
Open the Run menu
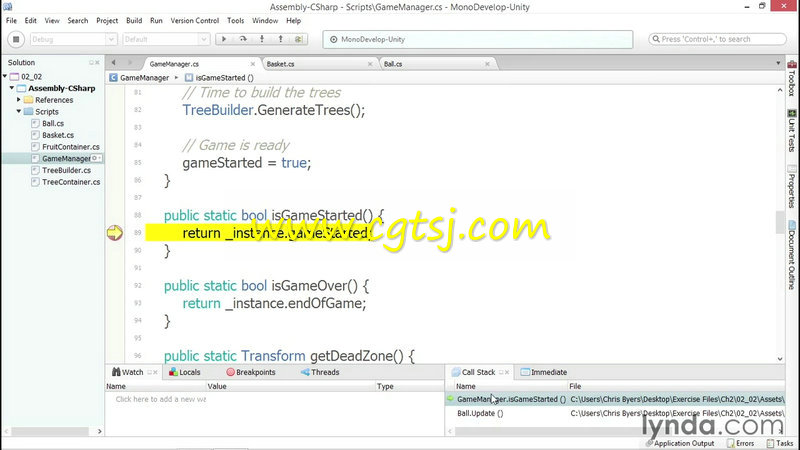pos(156,20)
